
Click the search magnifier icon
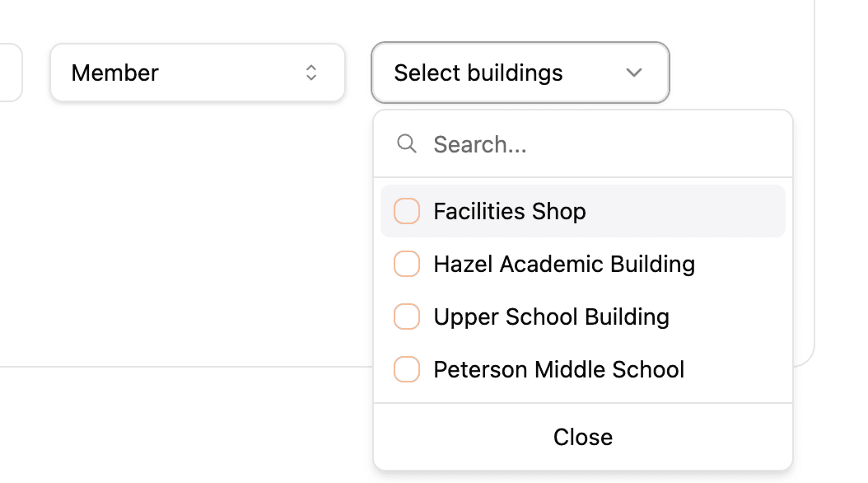click(x=407, y=143)
